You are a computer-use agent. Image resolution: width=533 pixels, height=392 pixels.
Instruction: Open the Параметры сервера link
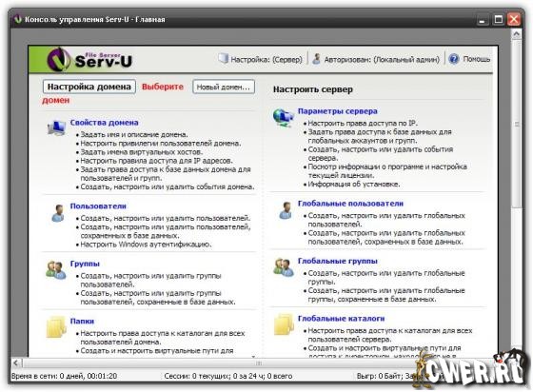click(x=338, y=111)
